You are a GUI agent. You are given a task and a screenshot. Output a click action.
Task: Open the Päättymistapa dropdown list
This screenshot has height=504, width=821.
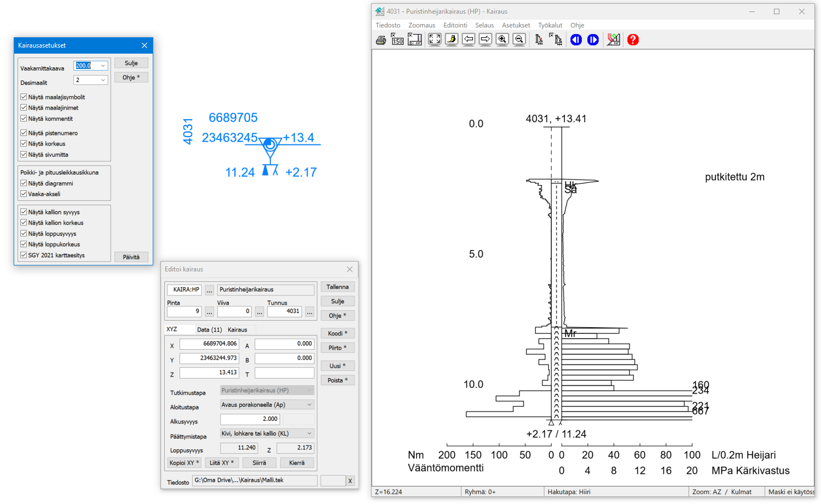[x=309, y=433]
